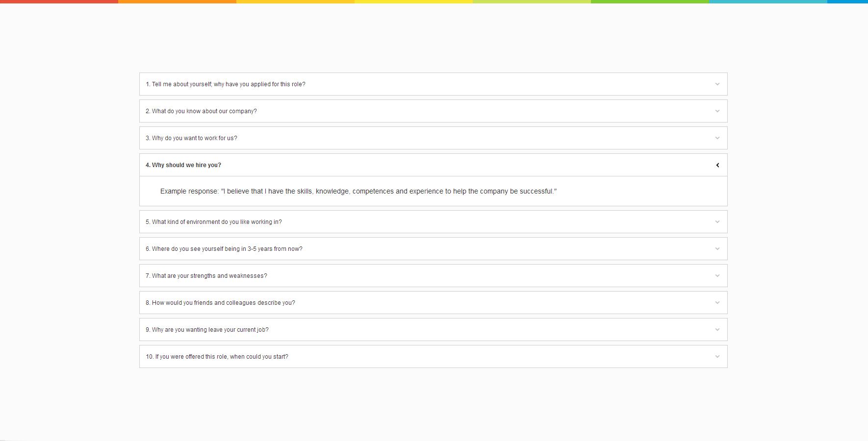This screenshot has width=868, height=441.
Task: Expand 'What are your strengths and weaknesses?'
Action: tap(433, 276)
